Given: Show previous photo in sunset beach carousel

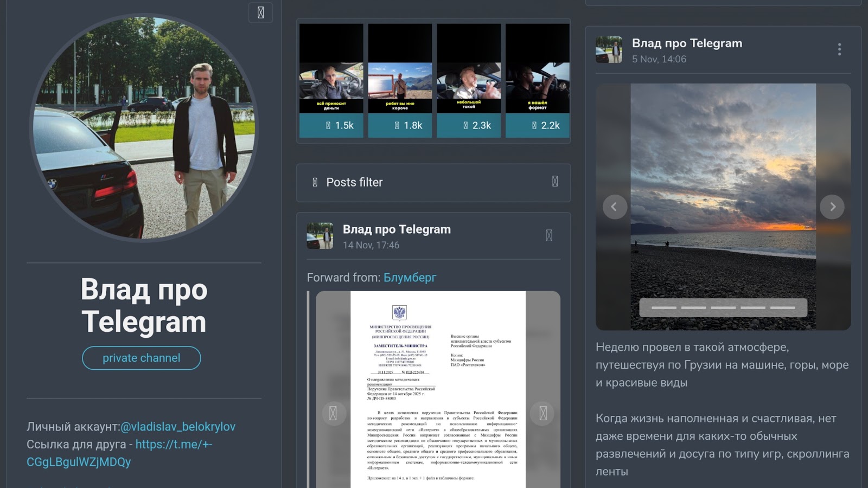Looking at the screenshot, I should pyautogui.click(x=615, y=207).
